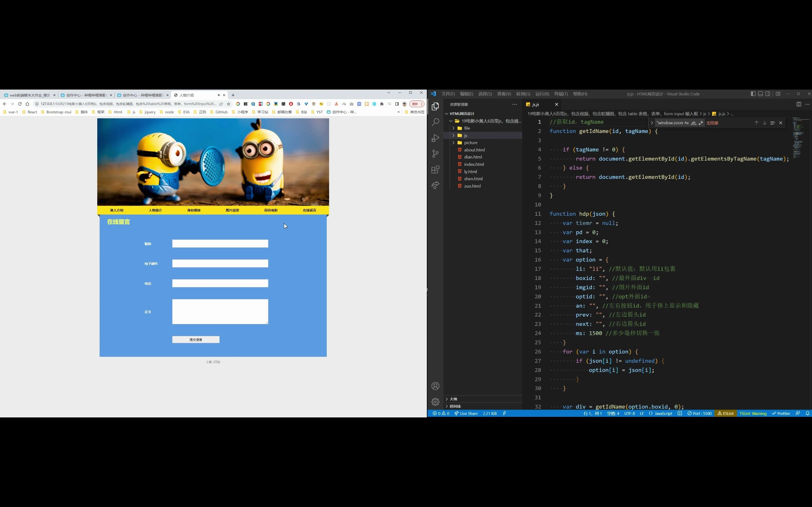Screen dimensions: 812x507
Task: Click the Manage gear icon in VS Code
Action: (x=435, y=402)
